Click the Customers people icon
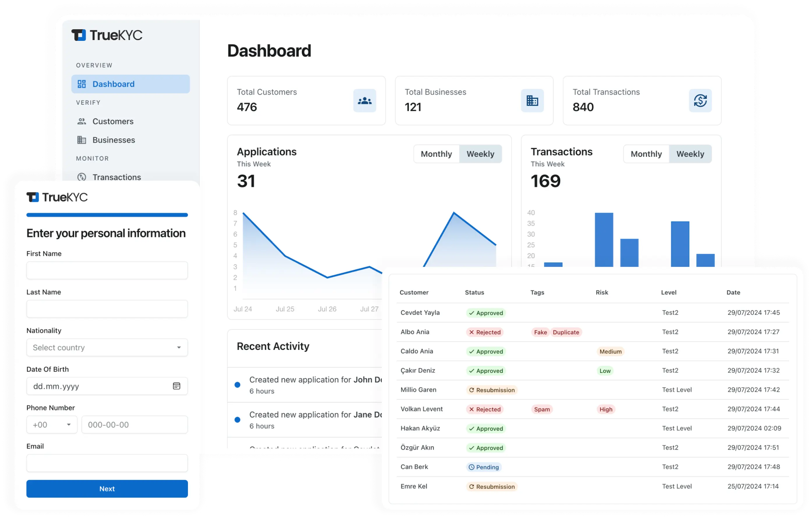 pyautogui.click(x=82, y=121)
